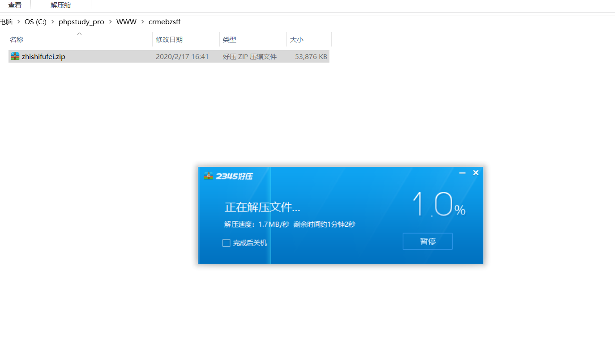Toggle sort direction arrow above 名称
615x364 pixels.
(x=80, y=34)
